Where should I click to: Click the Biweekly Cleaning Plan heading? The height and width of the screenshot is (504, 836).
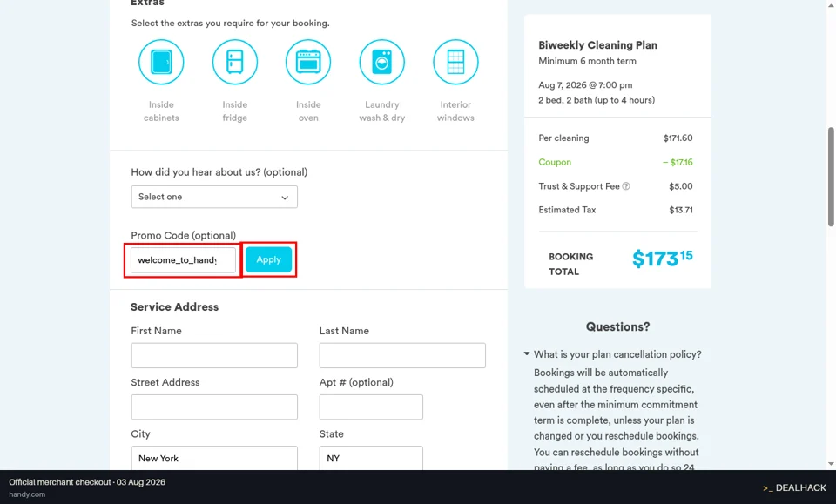pos(597,45)
